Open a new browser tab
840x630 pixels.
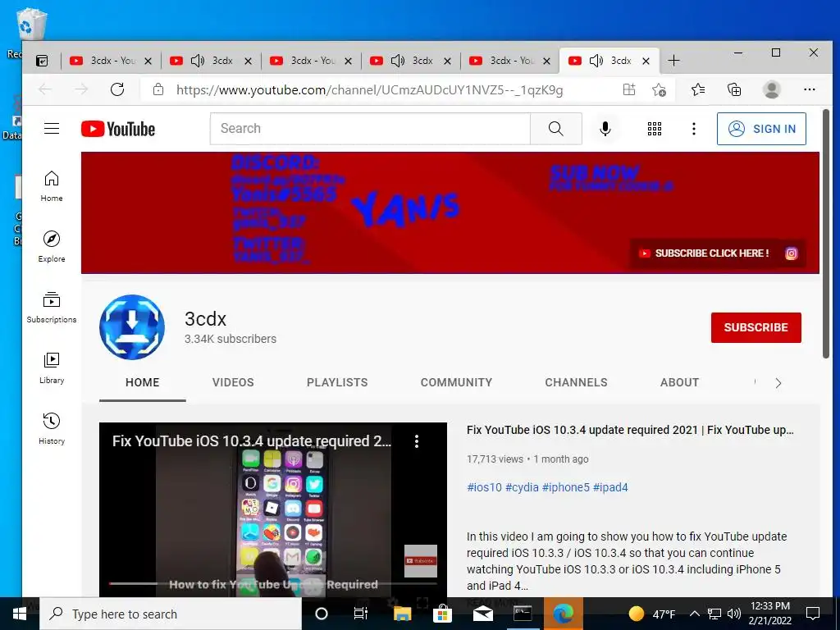tap(673, 61)
